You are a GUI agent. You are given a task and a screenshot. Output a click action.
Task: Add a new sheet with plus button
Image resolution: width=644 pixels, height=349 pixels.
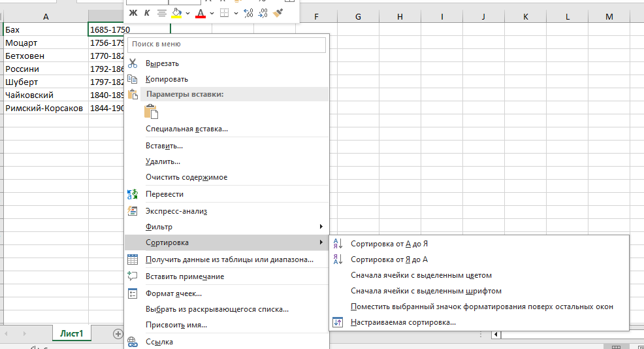118,334
